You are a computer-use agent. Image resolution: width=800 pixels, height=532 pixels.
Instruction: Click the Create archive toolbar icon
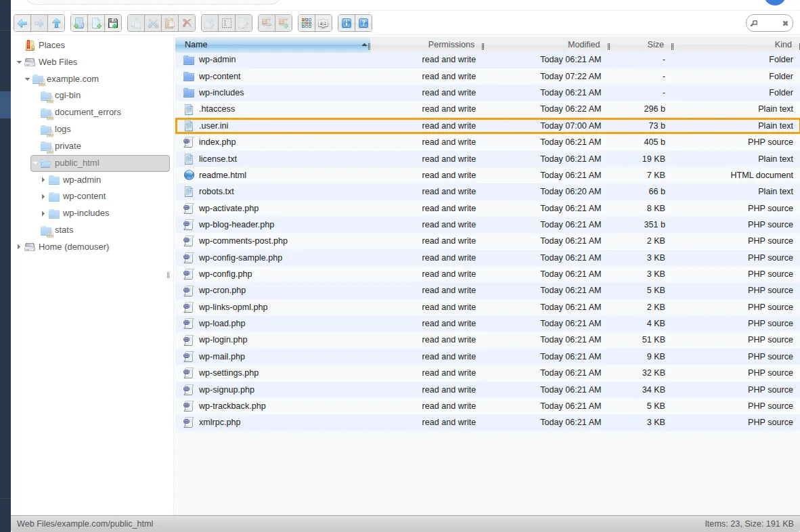pos(284,23)
